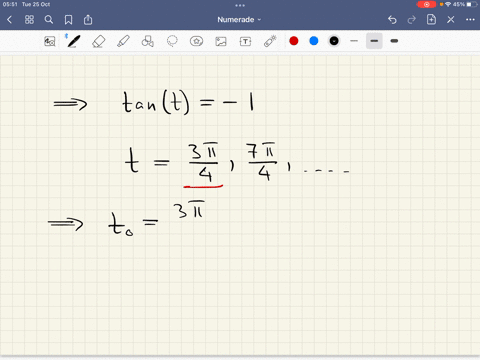The width and height of the screenshot is (480, 360).
Task: Select the Highlighter tool
Action: click(123, 41)
